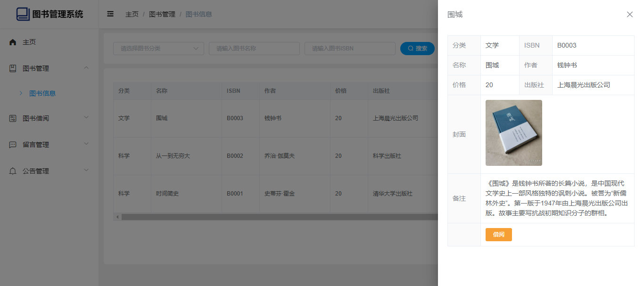This screenshot has width=644, height=286.
Task: Click the 主页 breadcrumb link
Action: click(x=132, y=14)
